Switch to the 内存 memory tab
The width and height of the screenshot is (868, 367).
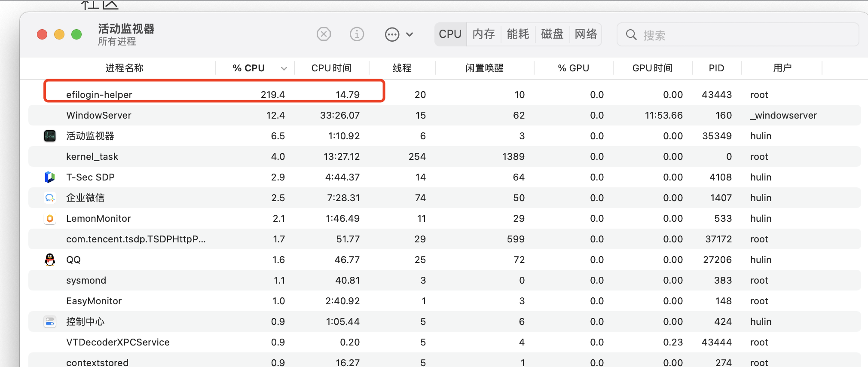[x=483, y=34]
